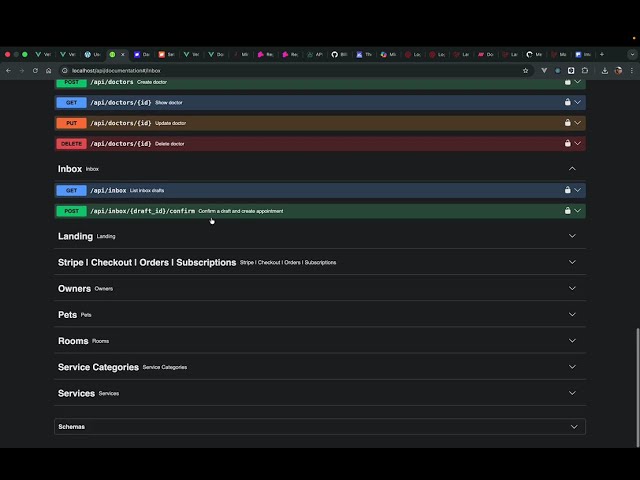
Task: Open the tab search dropdown arrow
Action: coord(632,54)
